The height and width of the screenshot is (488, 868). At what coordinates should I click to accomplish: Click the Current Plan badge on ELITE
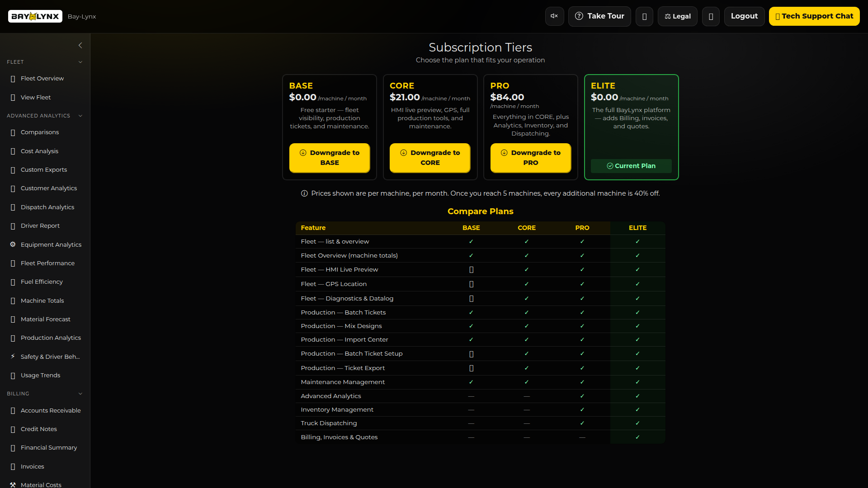[631, 166]
